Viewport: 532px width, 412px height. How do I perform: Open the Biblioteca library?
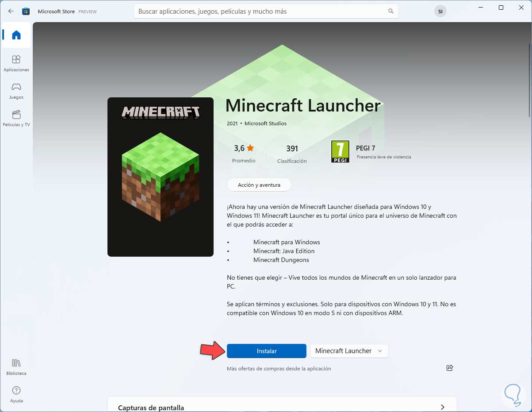[x=16, y=367]
